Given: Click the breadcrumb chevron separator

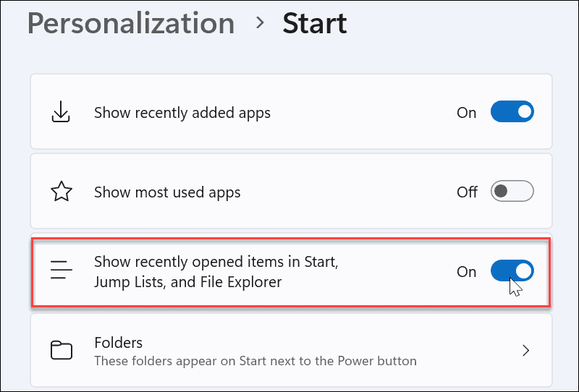Looking at the screenshot, I should [260, 23].
